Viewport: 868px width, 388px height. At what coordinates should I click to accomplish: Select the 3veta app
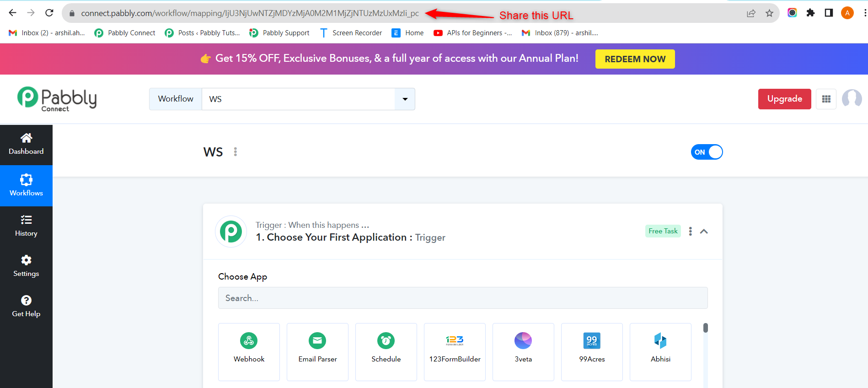click(523, 352)
